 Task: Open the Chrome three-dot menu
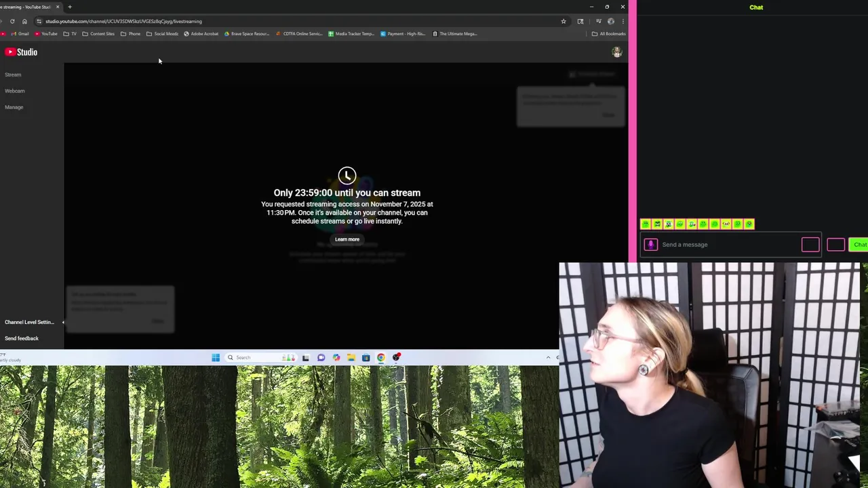(623, 21)
